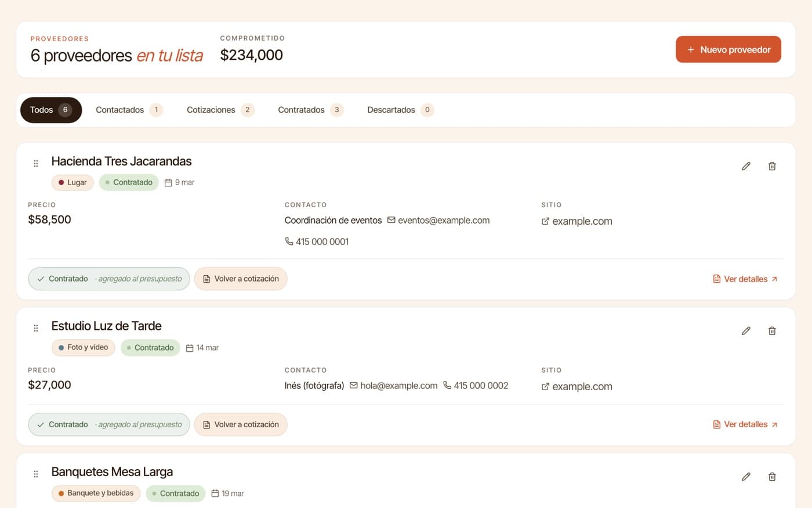Delete Hacienda Tres Jacarandas using trash icon
Image resolution: width=812 pixels, height=508 pixels.
pos(772,166)
